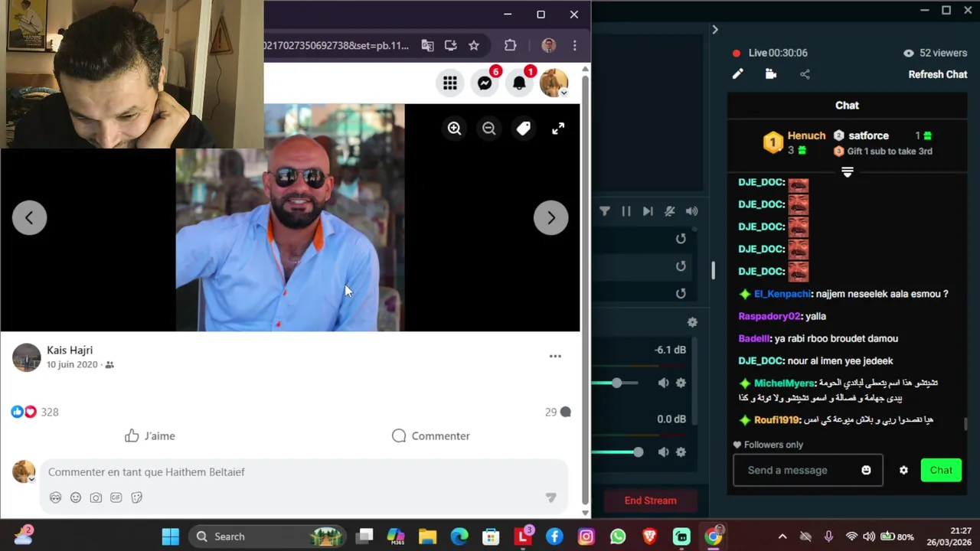Open Messenger with 6 unread messages

tap(485, 83)
